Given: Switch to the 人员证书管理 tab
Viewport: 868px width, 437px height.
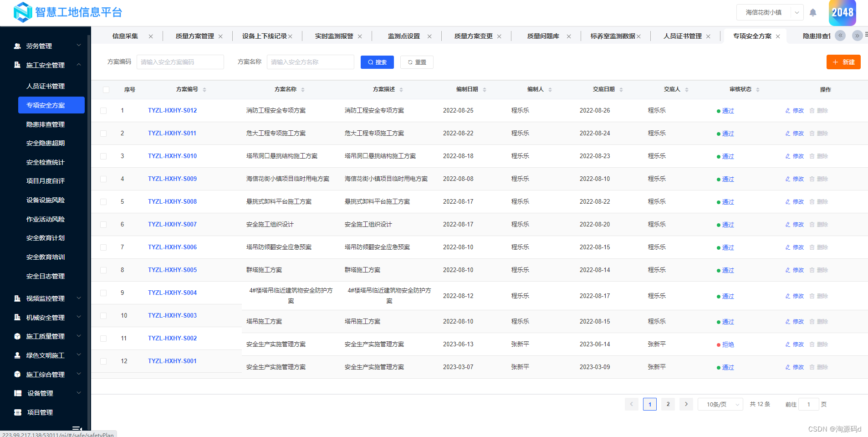Looking at the screenshot, I should point(682,36).
